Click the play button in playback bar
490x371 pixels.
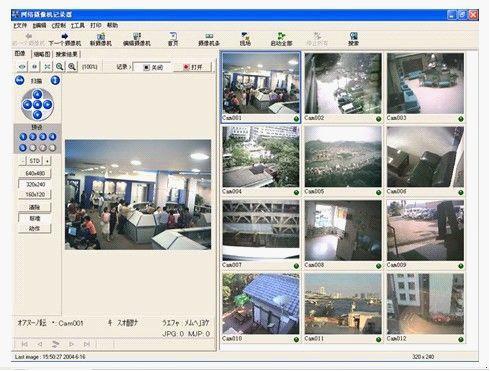71,344
